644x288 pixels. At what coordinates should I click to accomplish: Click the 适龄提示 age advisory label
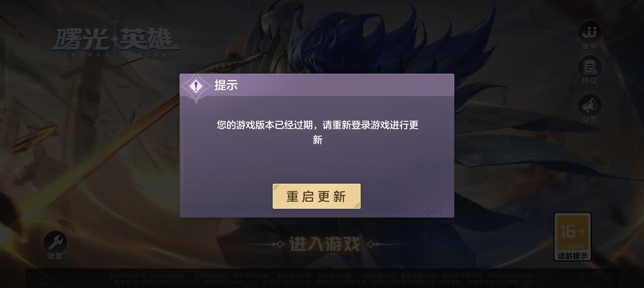click(x=572, y=256)
